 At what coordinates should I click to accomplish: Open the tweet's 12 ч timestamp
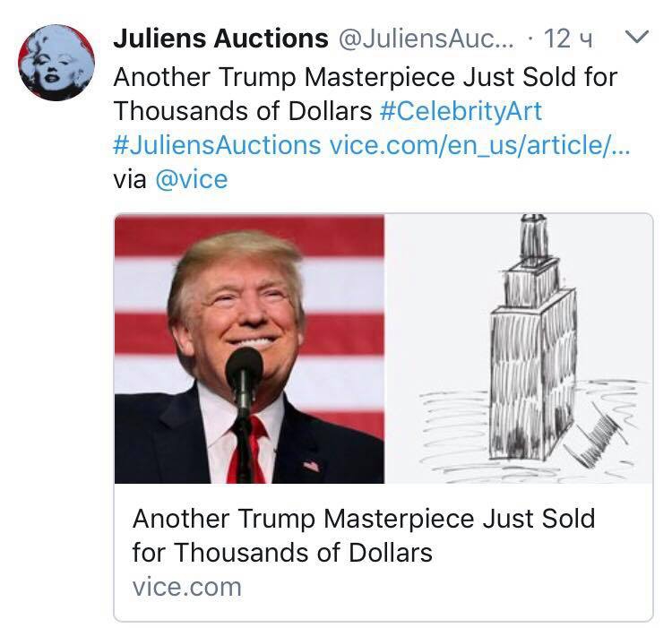(568, 39)
